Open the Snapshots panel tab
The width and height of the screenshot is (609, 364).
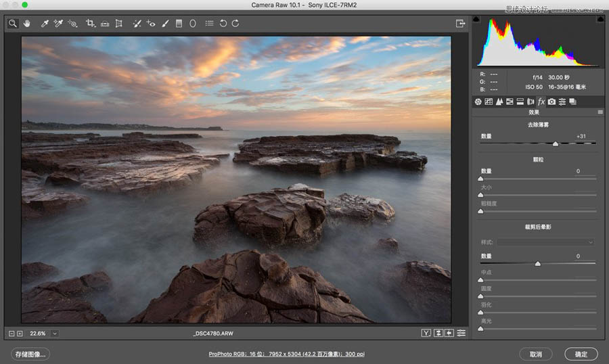coord(572,101)
